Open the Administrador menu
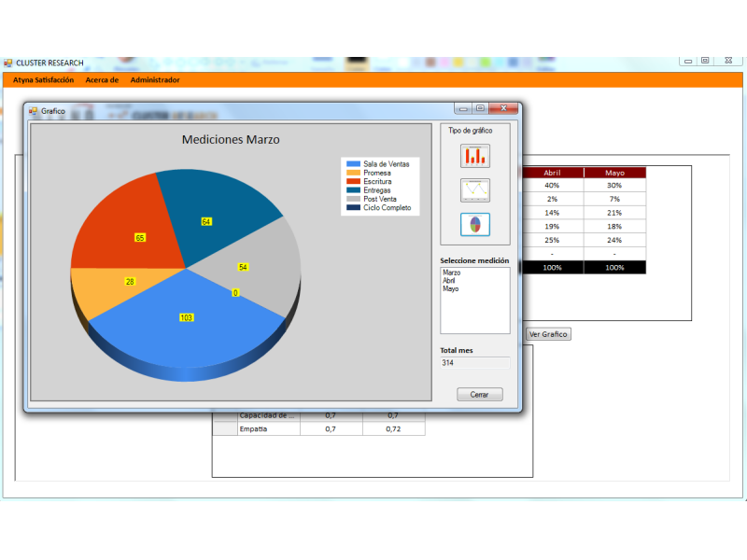This screenshot has width=747, height=560. (x=155, y=80)
